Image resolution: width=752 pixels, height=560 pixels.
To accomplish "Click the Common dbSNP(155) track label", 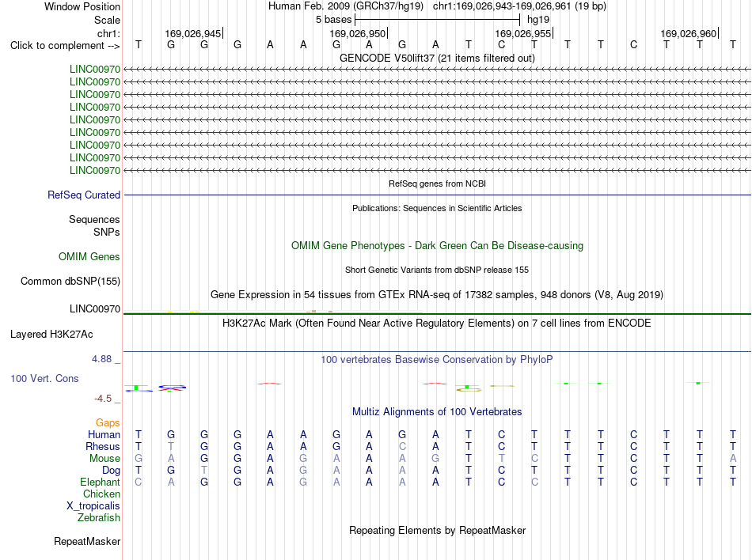I will click(x=70, y=282).
